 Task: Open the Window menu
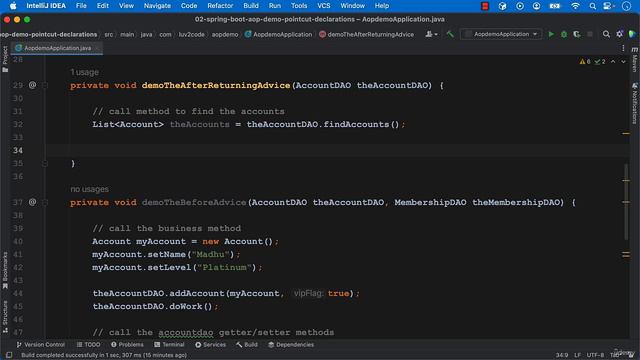pos(352,6)
